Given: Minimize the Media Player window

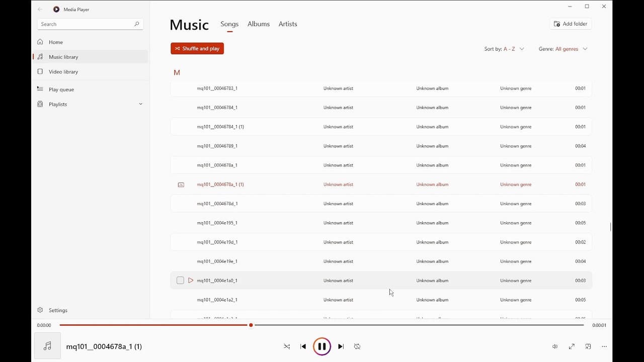Looking at the screenshot, I should (x=570, y=7).
